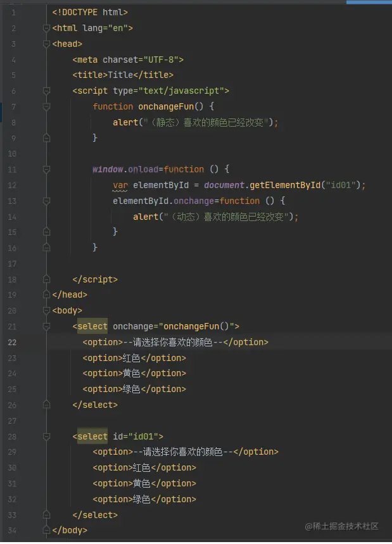Fold the onchange handler on line 13

pos(46,201)
